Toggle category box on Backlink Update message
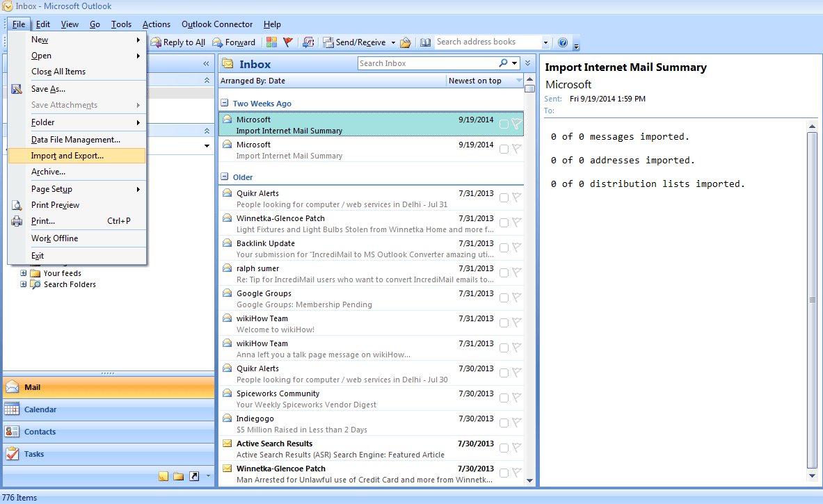This screenshot has width=823, height=504. 504,247
